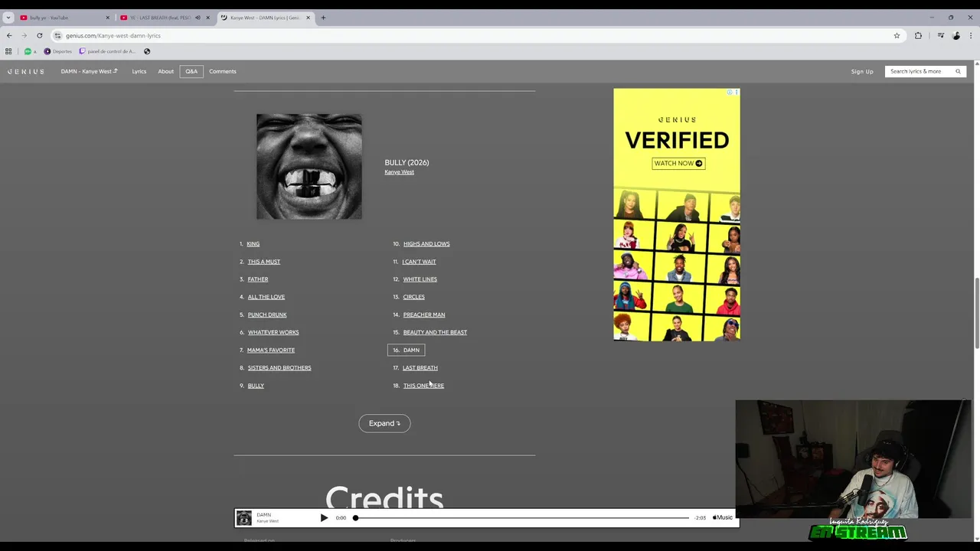Select the Kanye West DAMN Lyrics tab
Screen dimensions: 980x551
click(264, 18)
